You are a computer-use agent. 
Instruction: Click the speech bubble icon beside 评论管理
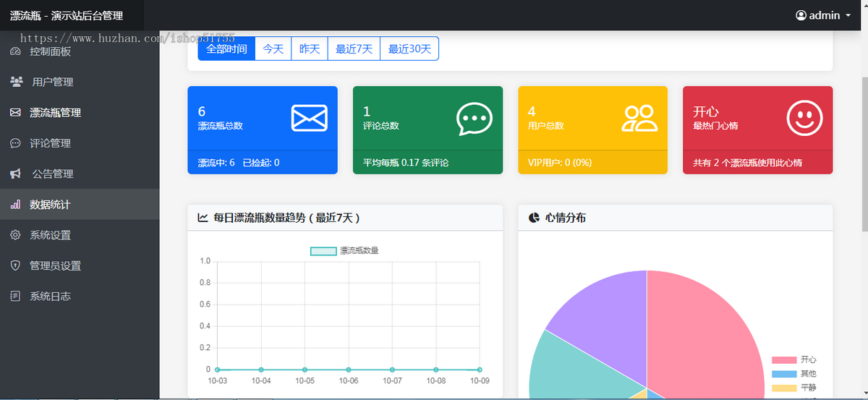[15, 143]
